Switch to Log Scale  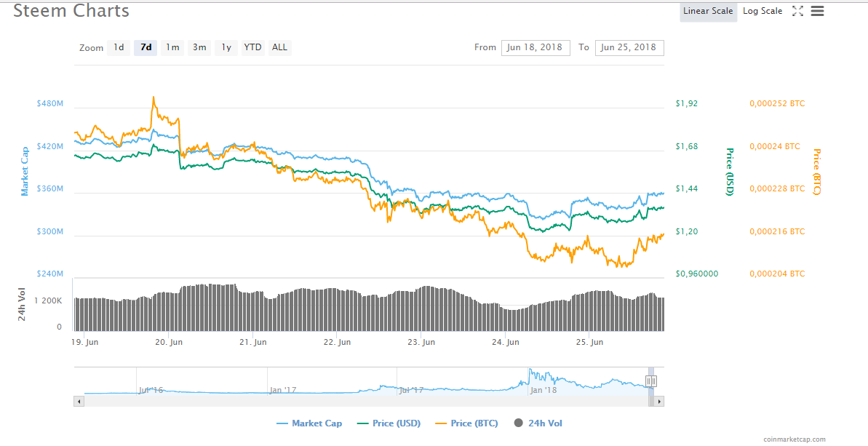(763, 11)
